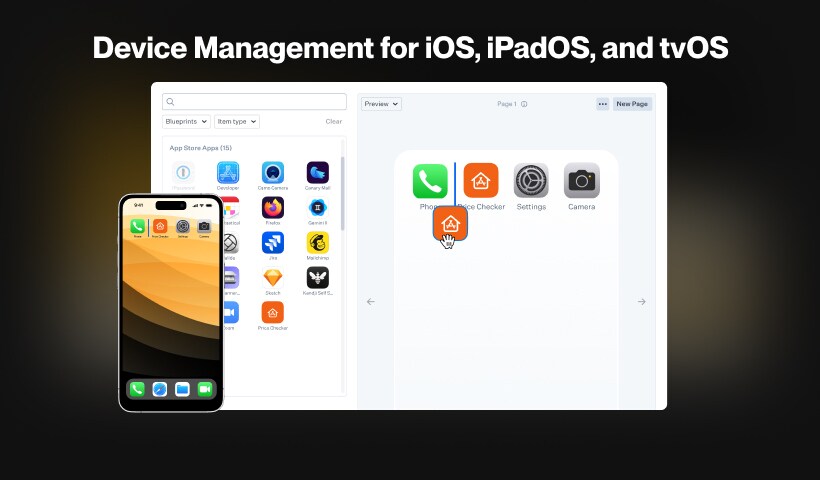Click the "Device Management for iOS, iPadOS, and tvOS" heading
The image size is (820, 480).
tap(411, 48)
